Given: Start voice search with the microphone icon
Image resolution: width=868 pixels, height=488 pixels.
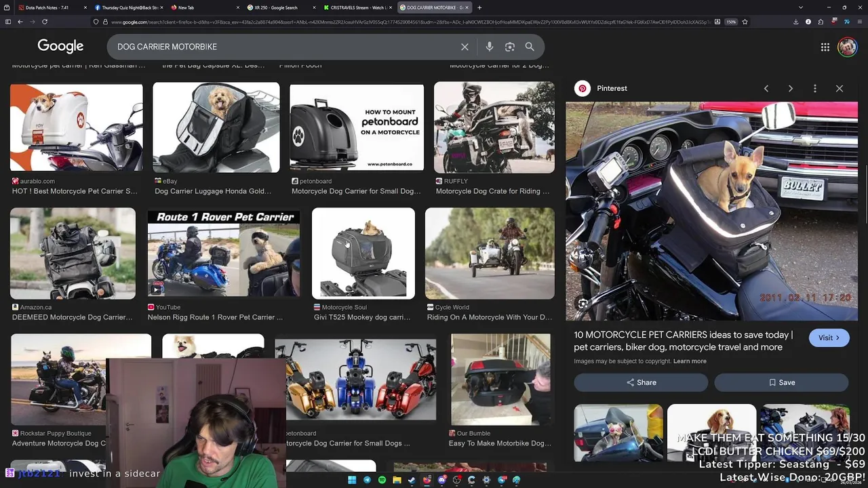Looking at the screenshot, I should (490, 47).
